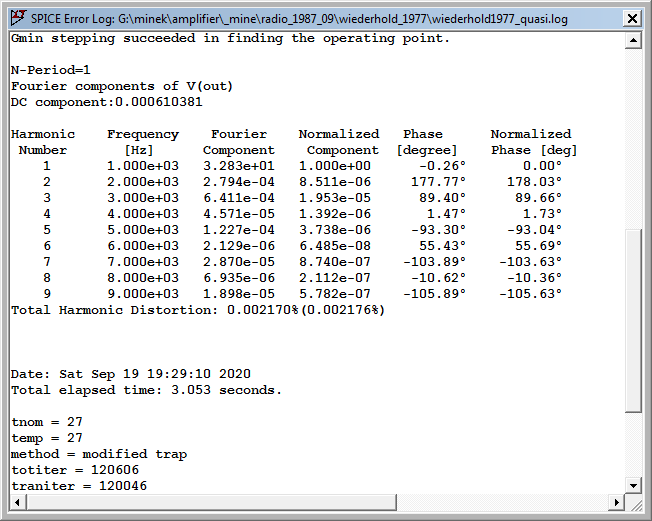The image size is (652, 521).
Task: Click the LTspice icon in title bar
Action: (19, 18)
